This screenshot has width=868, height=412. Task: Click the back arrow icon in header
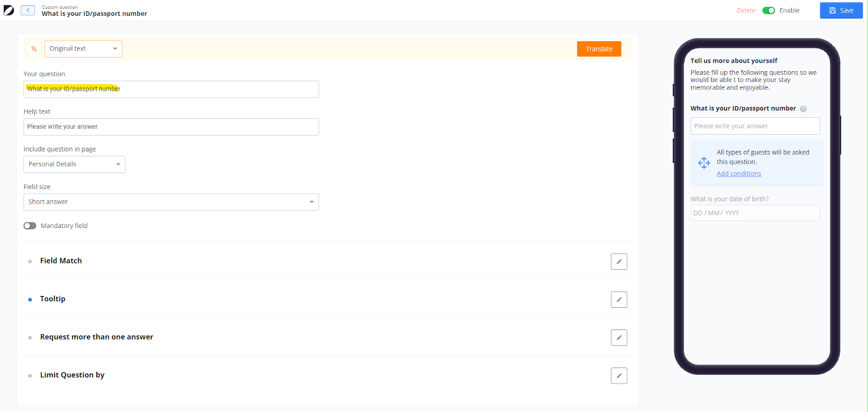click(28, 10)
